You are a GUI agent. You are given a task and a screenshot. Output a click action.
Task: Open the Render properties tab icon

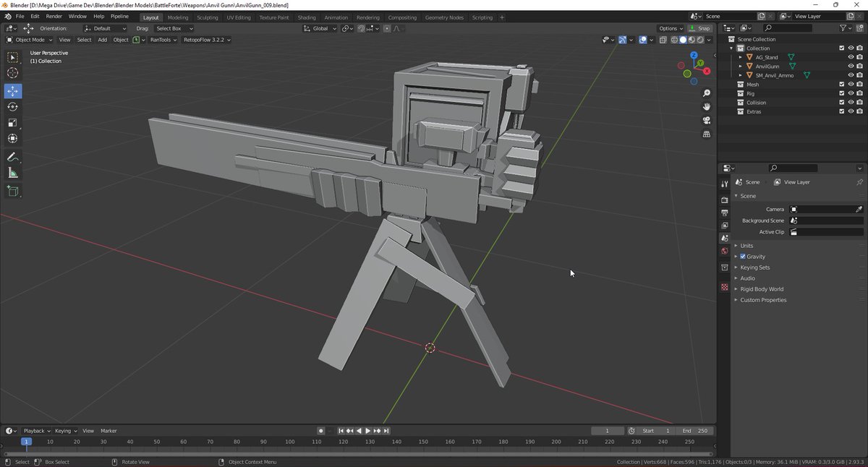(x=725, y=200)
